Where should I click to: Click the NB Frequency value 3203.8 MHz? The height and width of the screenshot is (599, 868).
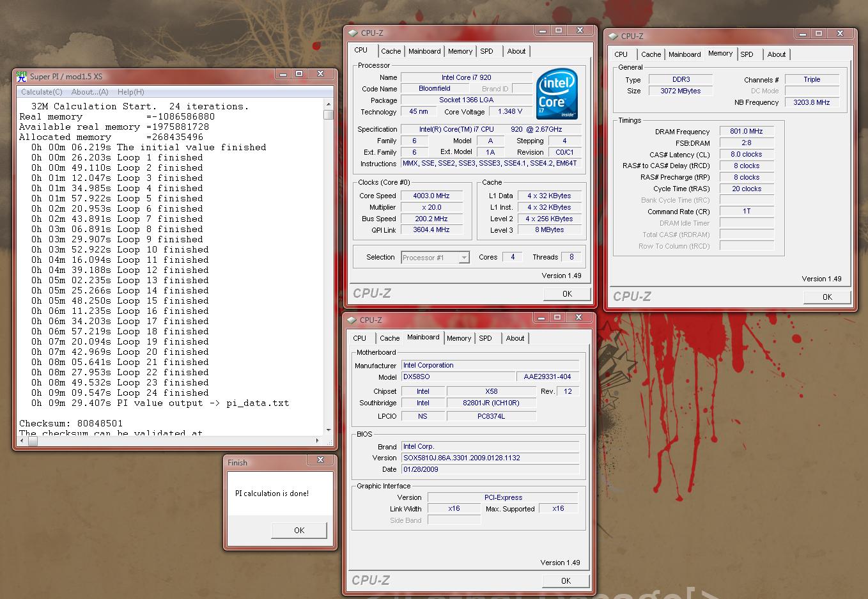point(812,102)
